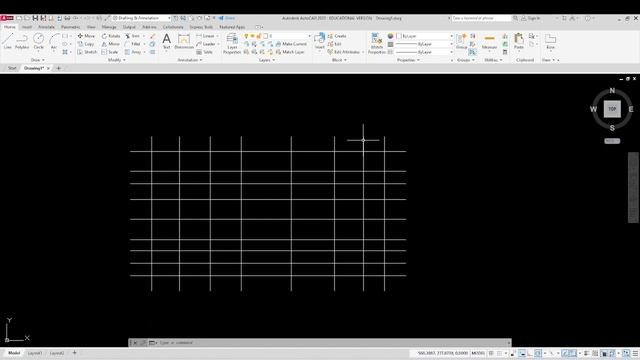Click the Linear dimension tool
The height and width of the screenshot is (360, 640).
tap(205, 36)
